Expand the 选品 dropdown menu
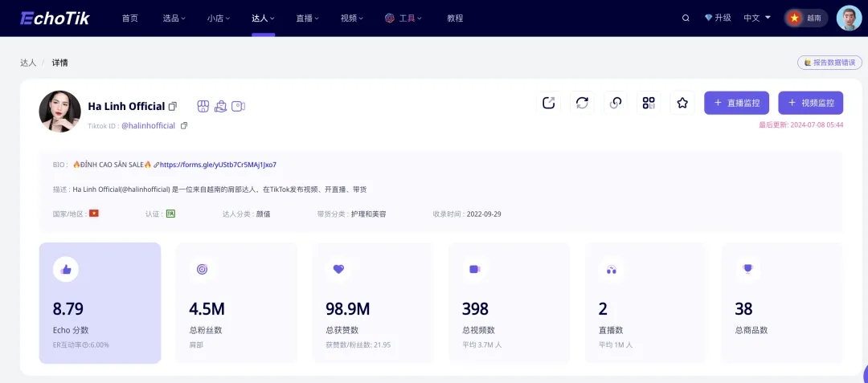The height and width of the screenshot is (383, 868). tap(174, 18)
